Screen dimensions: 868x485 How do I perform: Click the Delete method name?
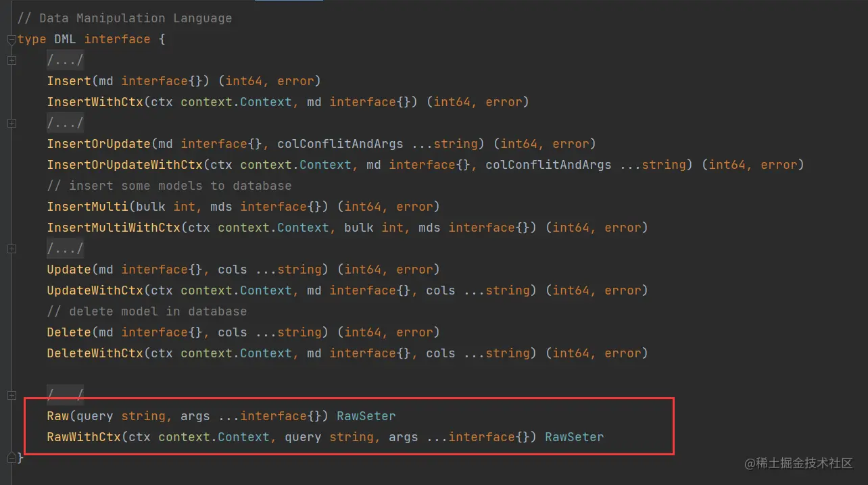pos(69,332)
